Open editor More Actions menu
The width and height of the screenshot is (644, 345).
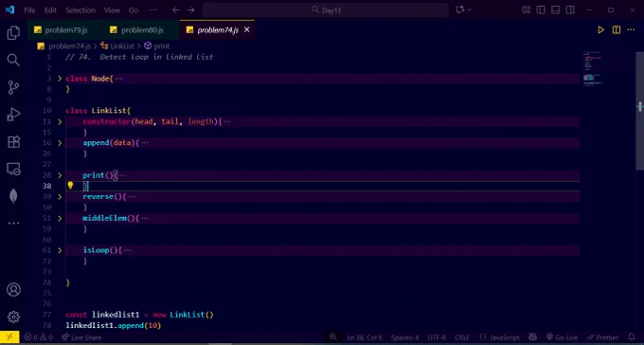click(x=631, y=30)
